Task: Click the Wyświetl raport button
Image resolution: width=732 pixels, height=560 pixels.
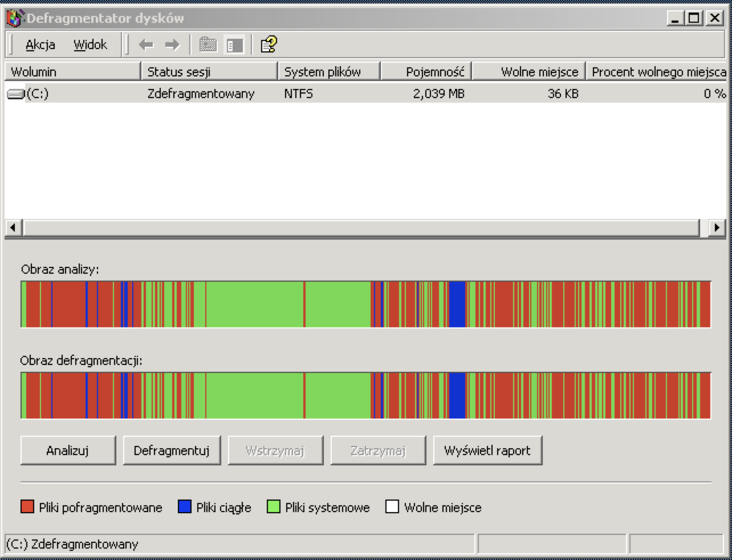Action: click(x=487, y=451)
